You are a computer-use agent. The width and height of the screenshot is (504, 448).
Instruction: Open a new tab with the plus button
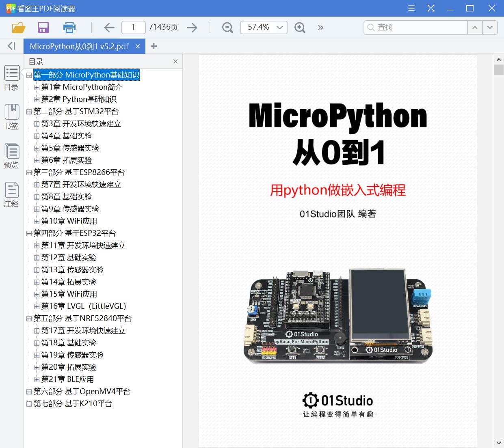(154, 46)
